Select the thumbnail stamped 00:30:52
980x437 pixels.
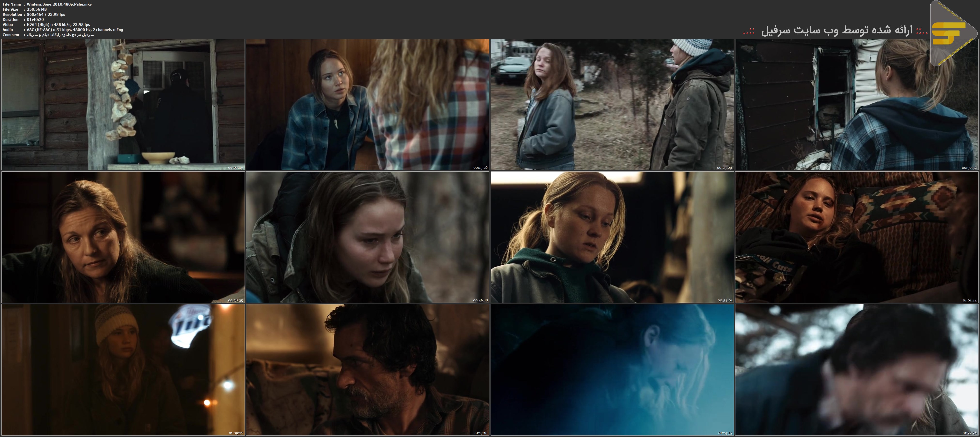click(856, 104)
